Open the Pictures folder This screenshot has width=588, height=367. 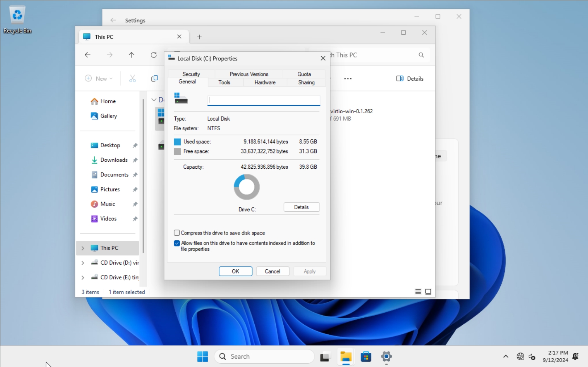click(x=110, y=189)
